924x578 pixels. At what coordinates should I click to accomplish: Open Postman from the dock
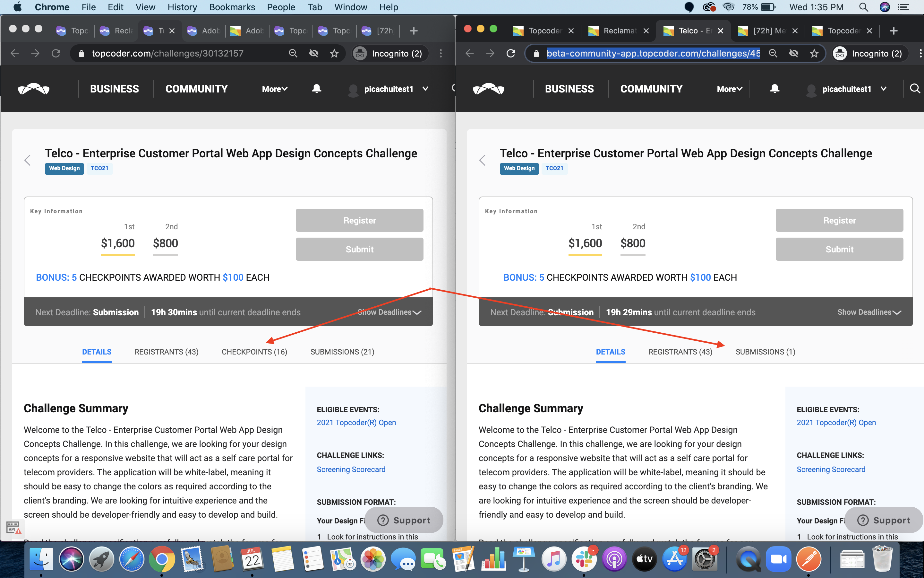[808, 558]
